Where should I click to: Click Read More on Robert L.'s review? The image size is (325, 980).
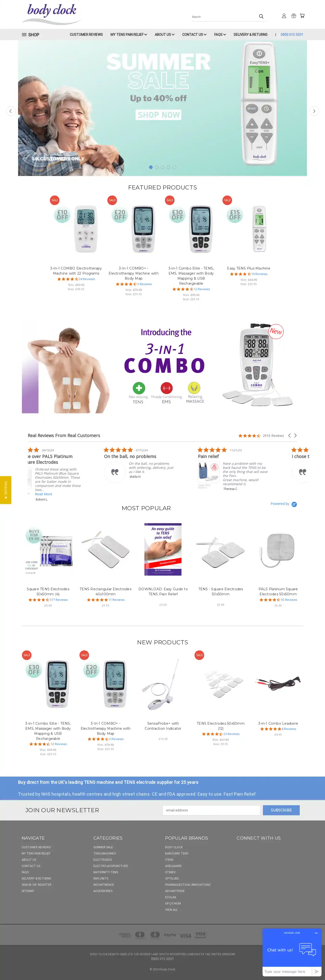43,494
